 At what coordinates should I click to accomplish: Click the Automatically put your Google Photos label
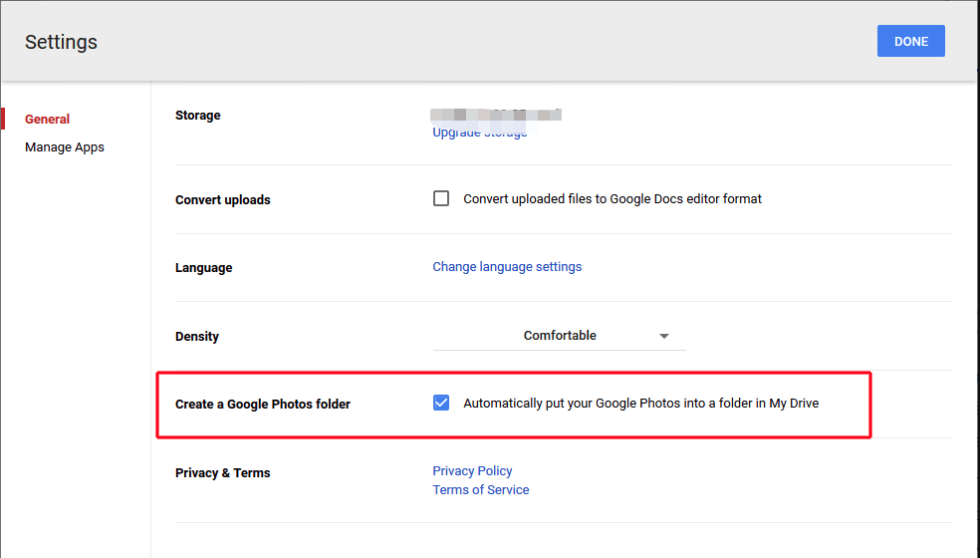[640, 404]
